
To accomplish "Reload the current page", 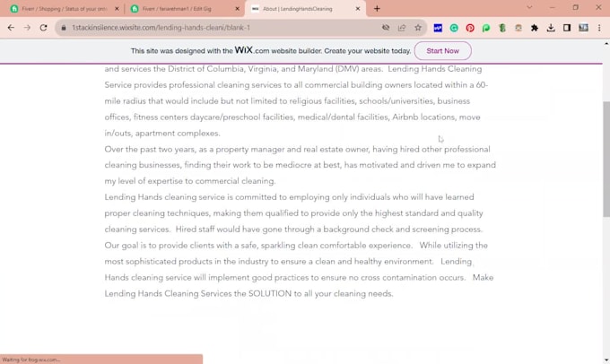I will [x=43, y=28].
